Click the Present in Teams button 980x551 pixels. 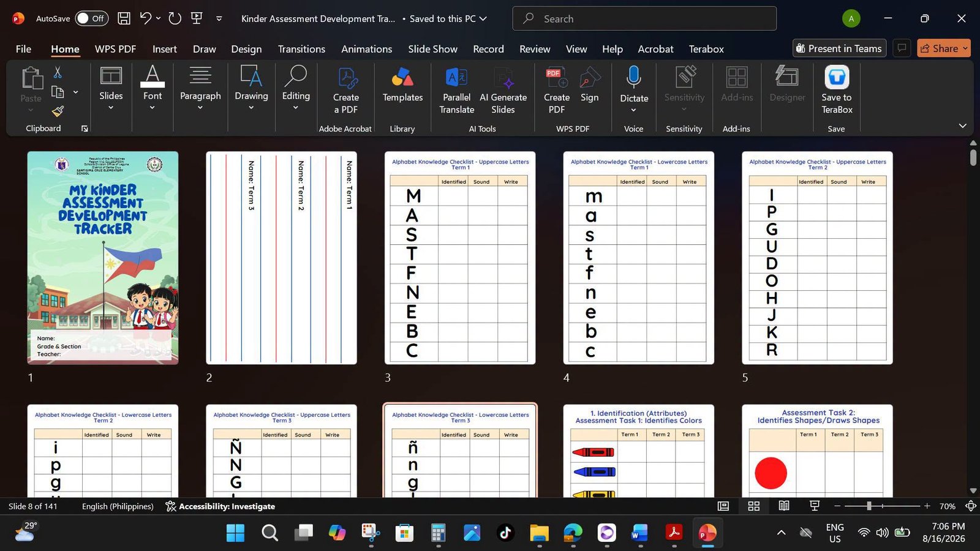click(839, 48)
